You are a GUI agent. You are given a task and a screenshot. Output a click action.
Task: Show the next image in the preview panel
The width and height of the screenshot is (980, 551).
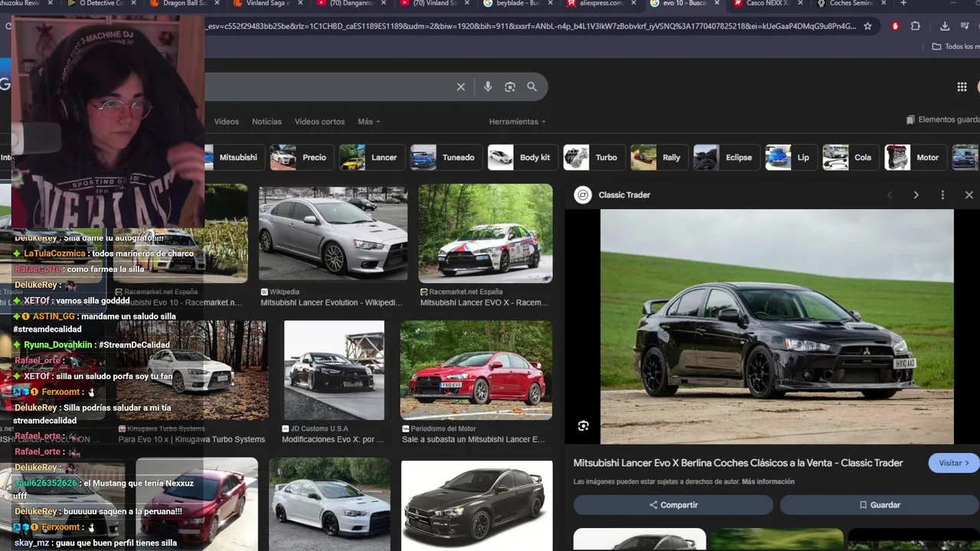pos(916,195)
